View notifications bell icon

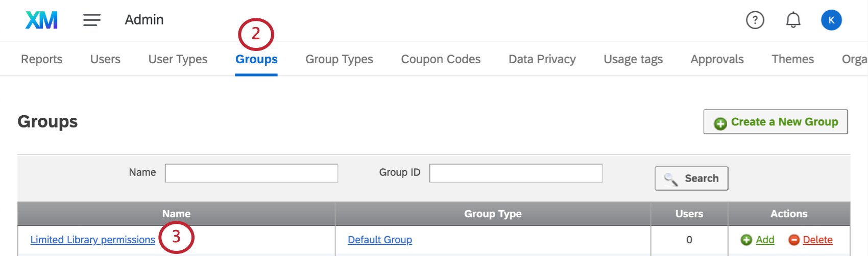click(793, 20)
